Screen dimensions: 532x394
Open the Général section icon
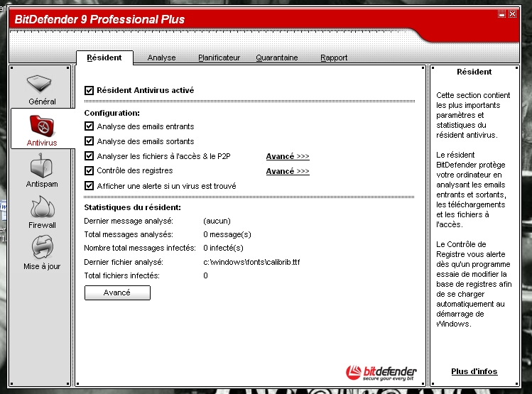click(x=39, y=83)
